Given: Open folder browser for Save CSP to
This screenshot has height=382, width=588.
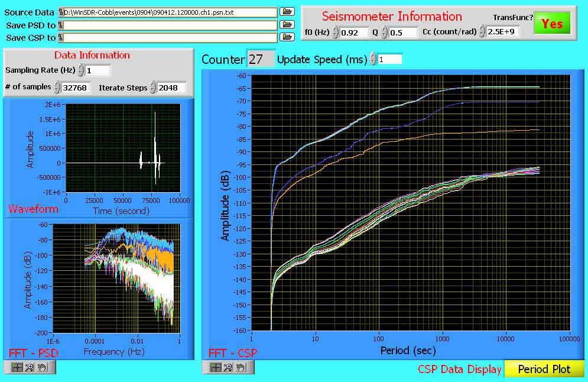Looking at the screenshot, I should tap(287, 37).
